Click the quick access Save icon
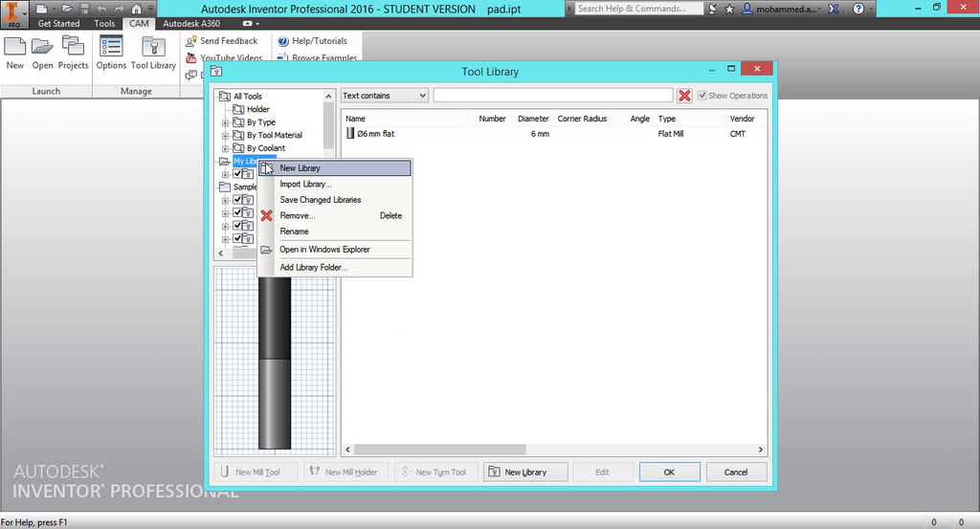 coord(84,9)
